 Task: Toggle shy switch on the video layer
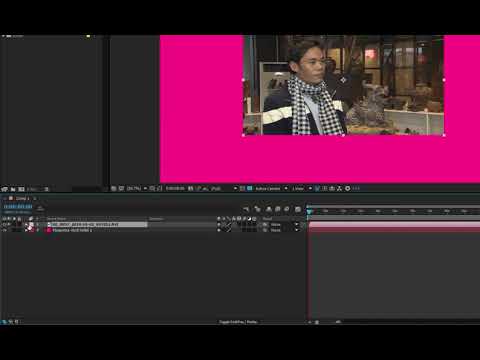[x=219, y=225]
